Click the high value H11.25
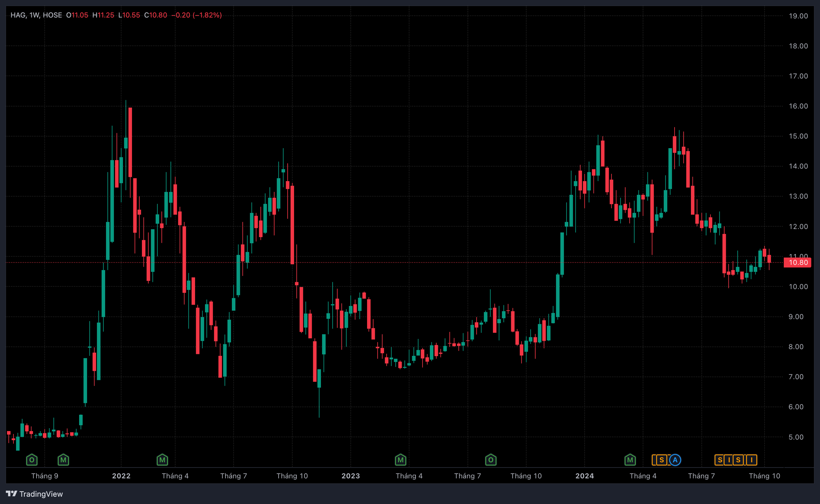This screenshot has height=504, width=820. 103,15
